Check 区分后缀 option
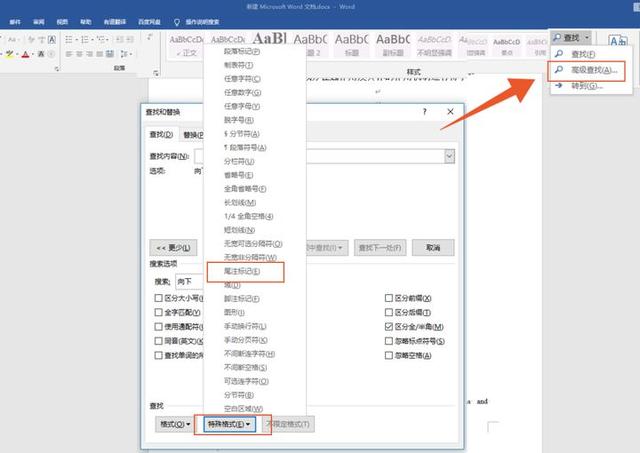The image size is (640, 453). (x=389, y=312)
